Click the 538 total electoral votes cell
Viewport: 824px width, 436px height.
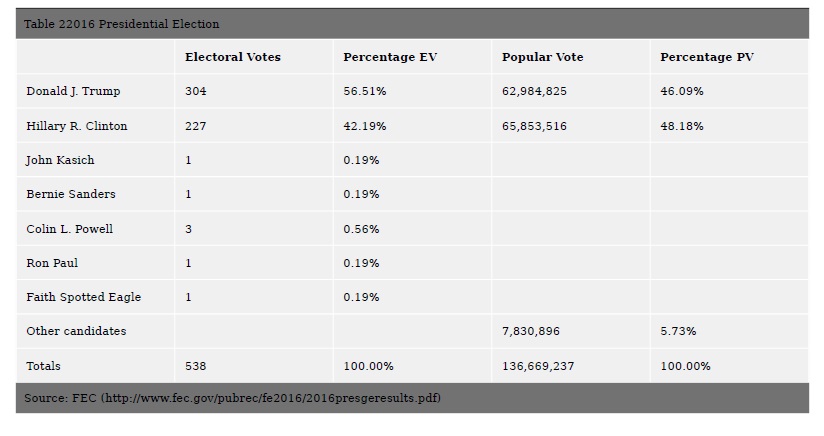[195, 366]
